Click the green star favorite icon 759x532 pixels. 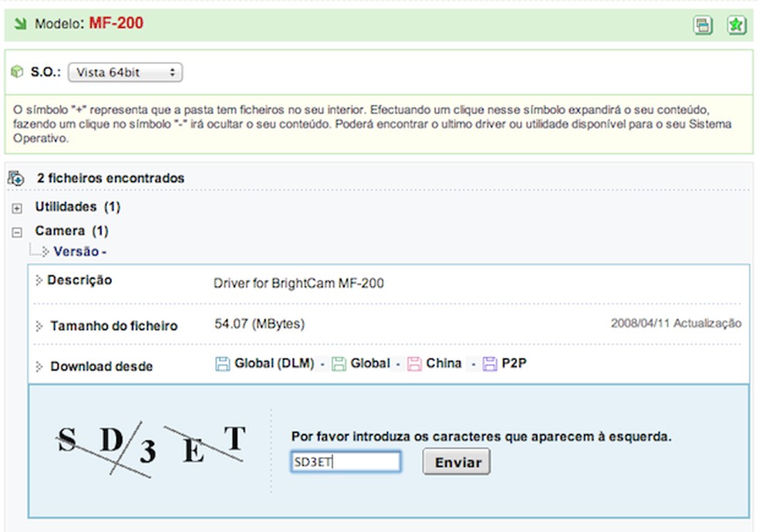click(x=737, y=25)
